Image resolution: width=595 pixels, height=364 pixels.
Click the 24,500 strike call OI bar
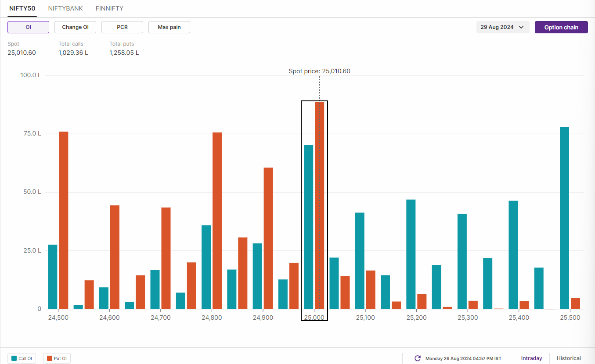pos(53,277)
